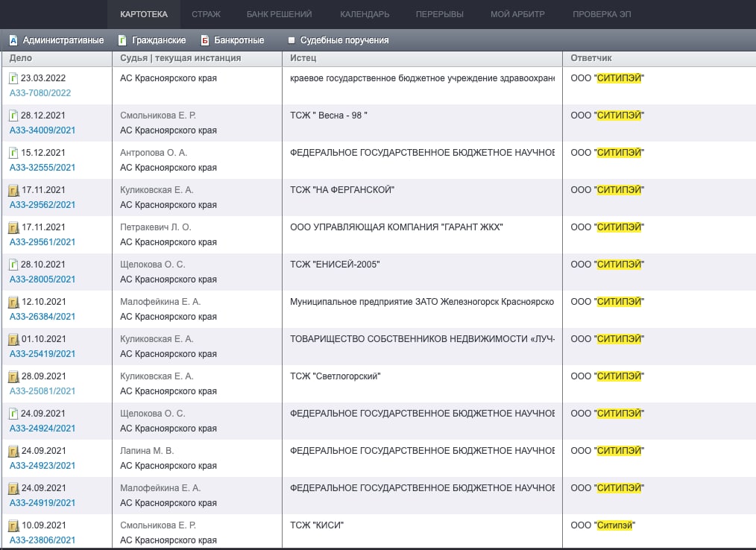Click the blue Административные filter icon
The height and width of the screenshot is (550, 756).
pyautogui.click(x=13, y=40)
